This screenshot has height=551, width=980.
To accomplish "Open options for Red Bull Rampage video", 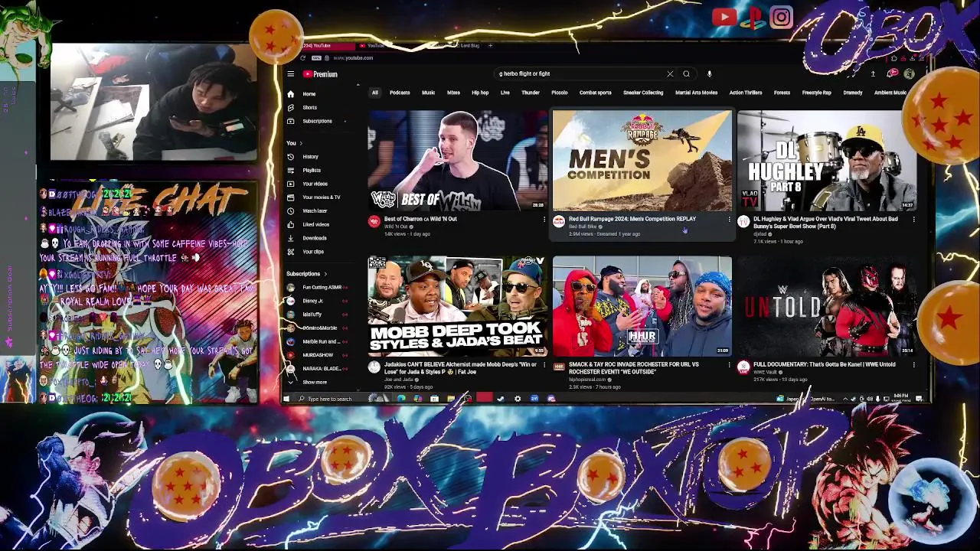I will [729, 220].
